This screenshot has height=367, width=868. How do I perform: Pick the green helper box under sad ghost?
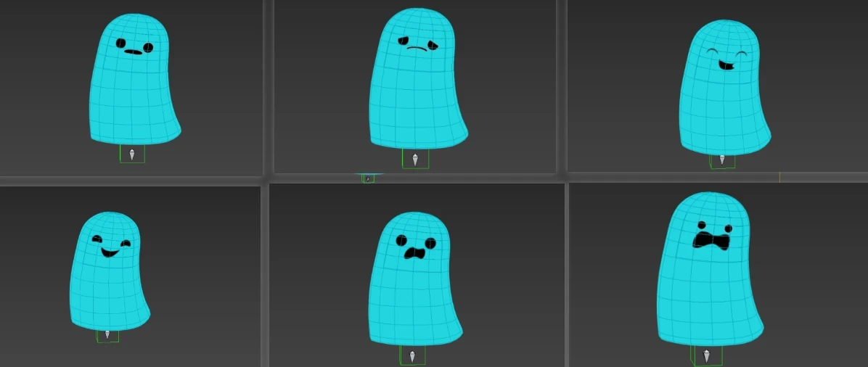click(415, 158)
